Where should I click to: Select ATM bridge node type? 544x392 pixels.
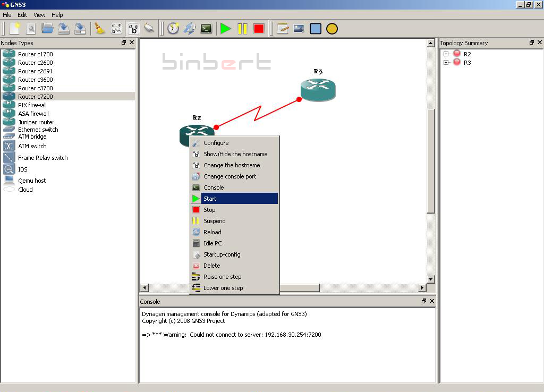coord(68,137)
